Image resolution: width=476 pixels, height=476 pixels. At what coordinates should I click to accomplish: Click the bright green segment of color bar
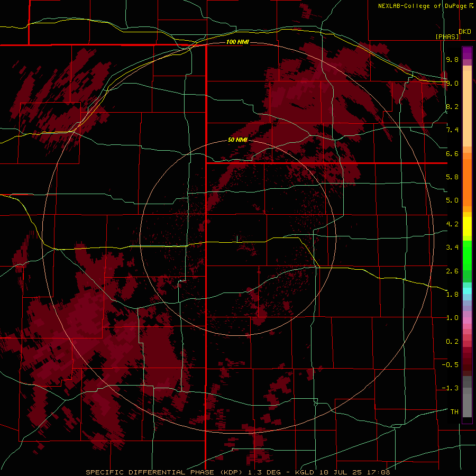[x=467, y=255]
